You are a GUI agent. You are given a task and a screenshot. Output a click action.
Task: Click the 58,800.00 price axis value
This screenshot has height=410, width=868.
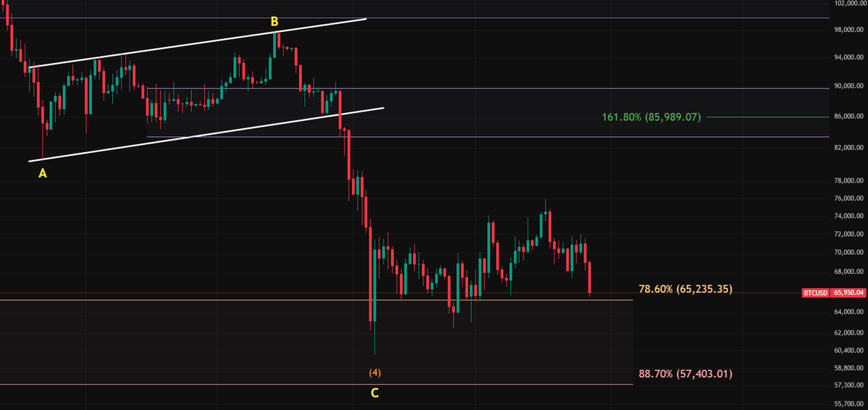848,368
